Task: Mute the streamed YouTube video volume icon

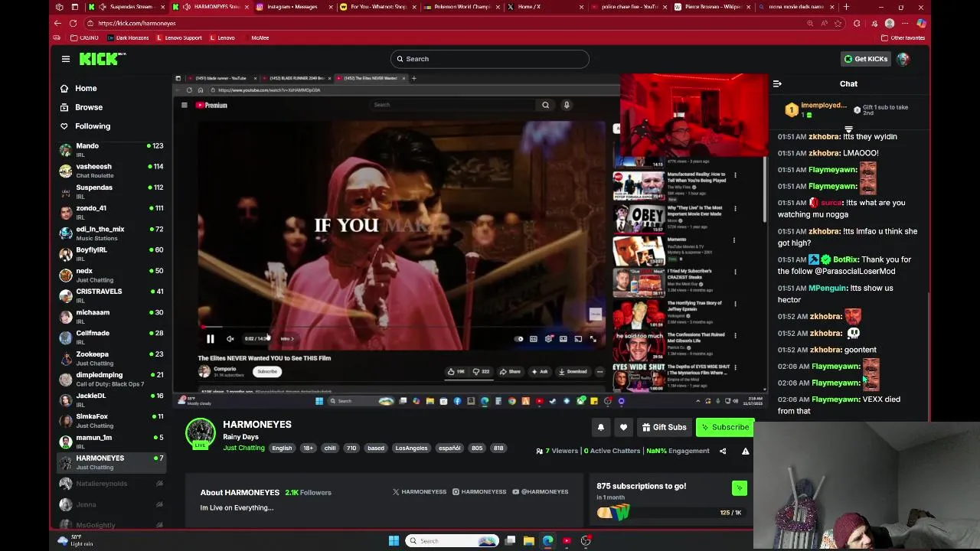Action: coord(230,338)
